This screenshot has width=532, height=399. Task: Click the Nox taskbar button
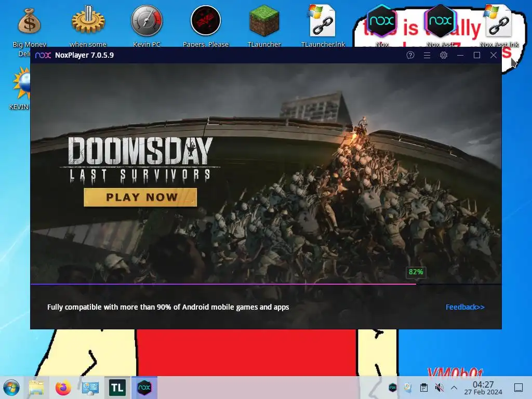[144, 387]
